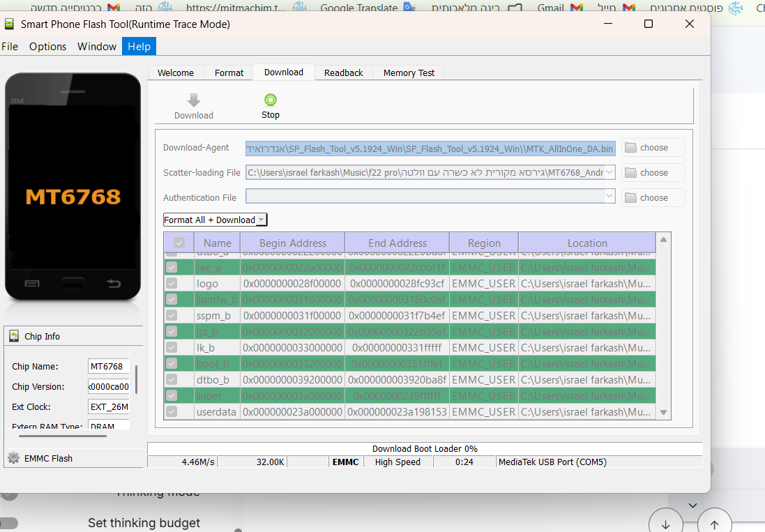Start flashing with the Download arrow button

(x=194, y=106)
